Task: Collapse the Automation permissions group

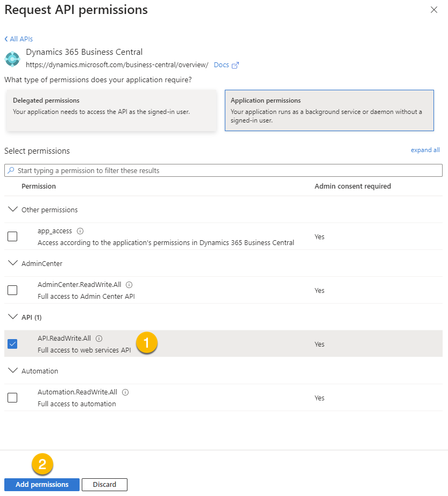Action: coord(13,371)
